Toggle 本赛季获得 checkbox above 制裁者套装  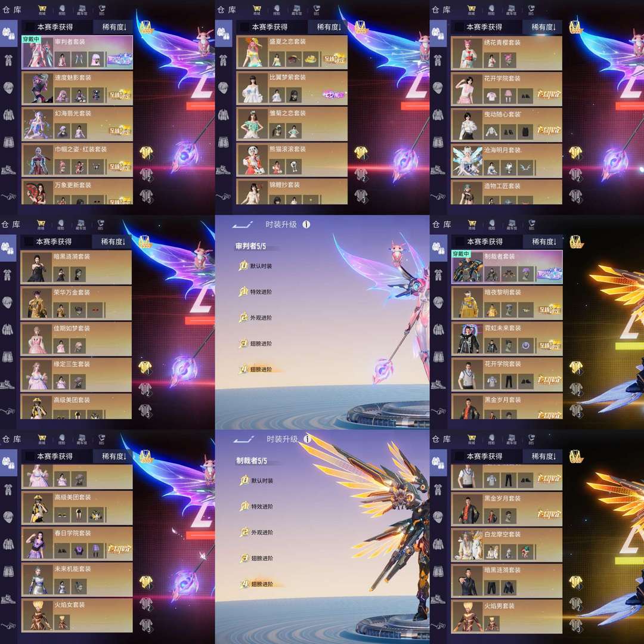coord(460,241)
